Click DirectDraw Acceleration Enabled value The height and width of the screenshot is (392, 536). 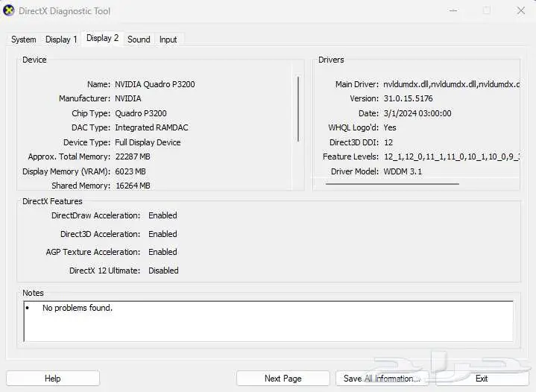pyautogui.click(x=163, y=215)
